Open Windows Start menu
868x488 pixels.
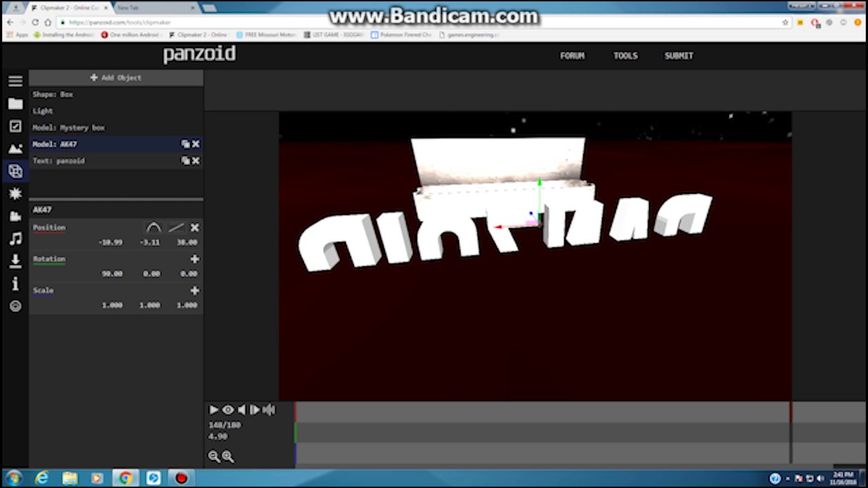14,478
